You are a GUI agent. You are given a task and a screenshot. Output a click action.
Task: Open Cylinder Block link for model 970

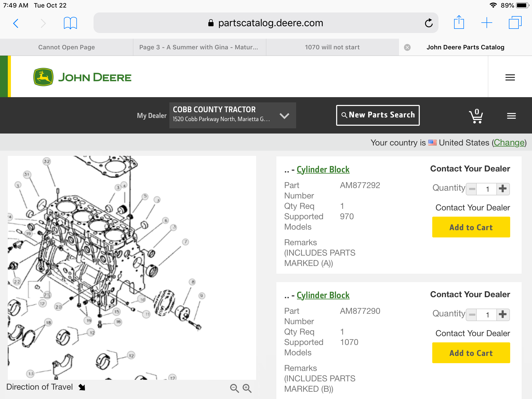pos(323,170)
